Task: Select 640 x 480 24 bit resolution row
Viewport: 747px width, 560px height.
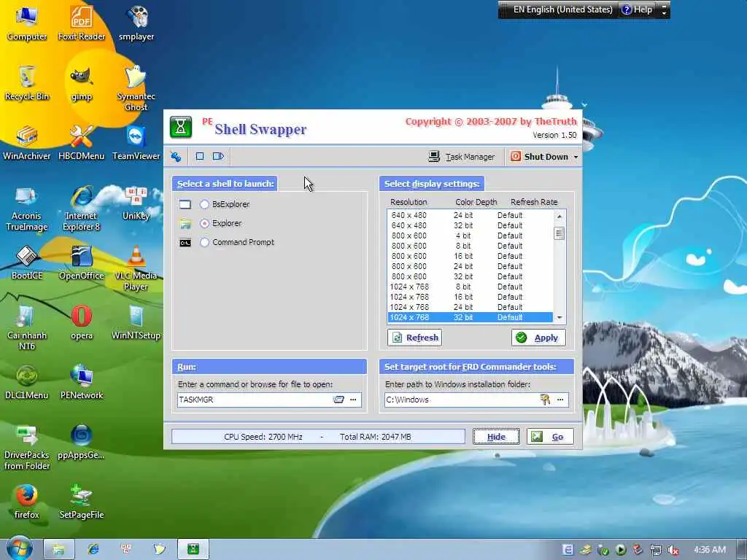Action: pos(471,215)
